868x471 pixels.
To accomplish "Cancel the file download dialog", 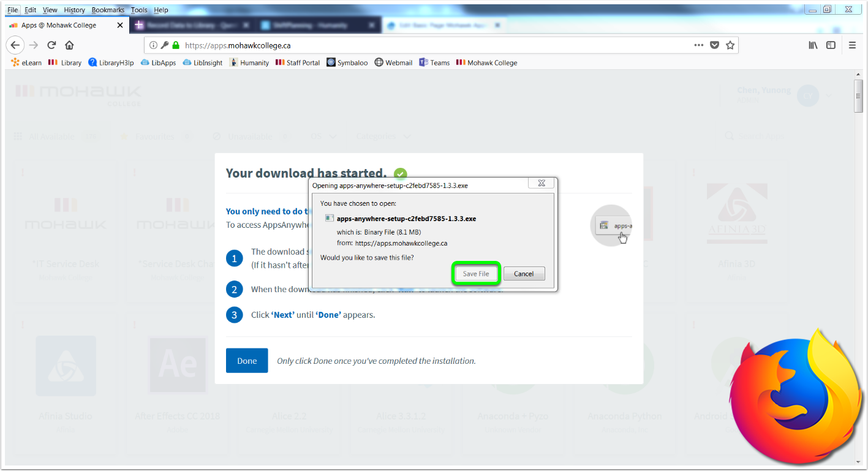I will click(x=524, y=274).
